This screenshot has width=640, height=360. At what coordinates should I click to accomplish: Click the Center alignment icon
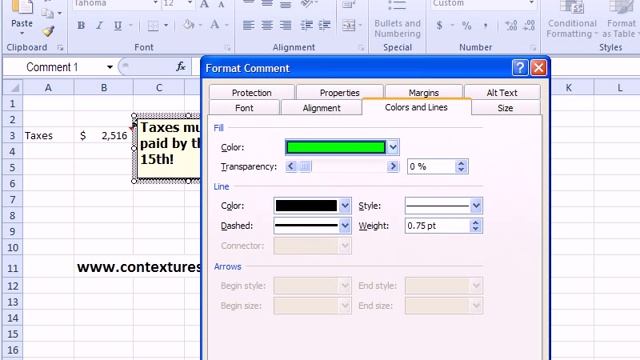(x=267, y=25)
